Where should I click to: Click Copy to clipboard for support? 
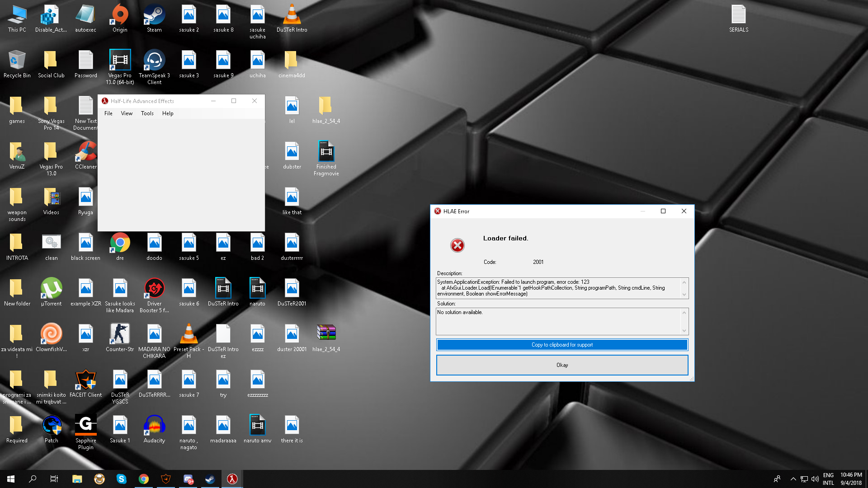coord(561,344)
